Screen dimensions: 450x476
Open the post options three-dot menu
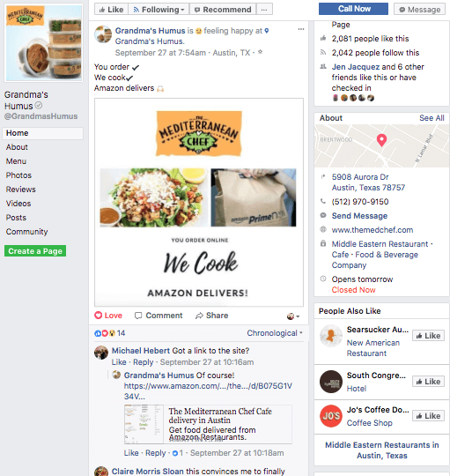coord(301,29)
